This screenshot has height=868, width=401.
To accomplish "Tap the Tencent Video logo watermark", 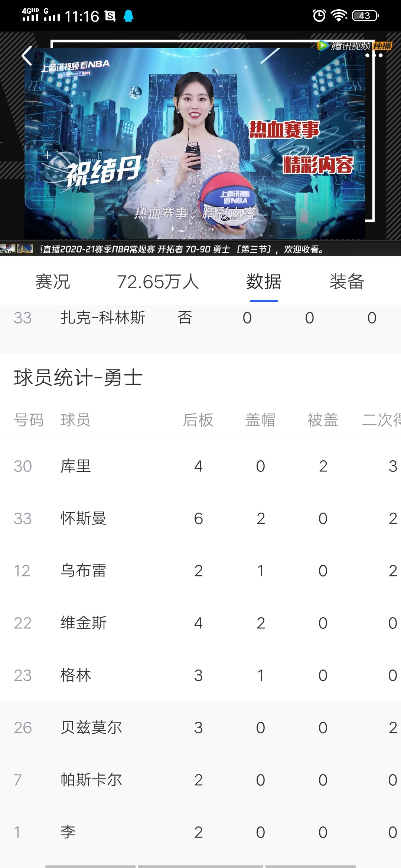I will [x=354, y=46].
